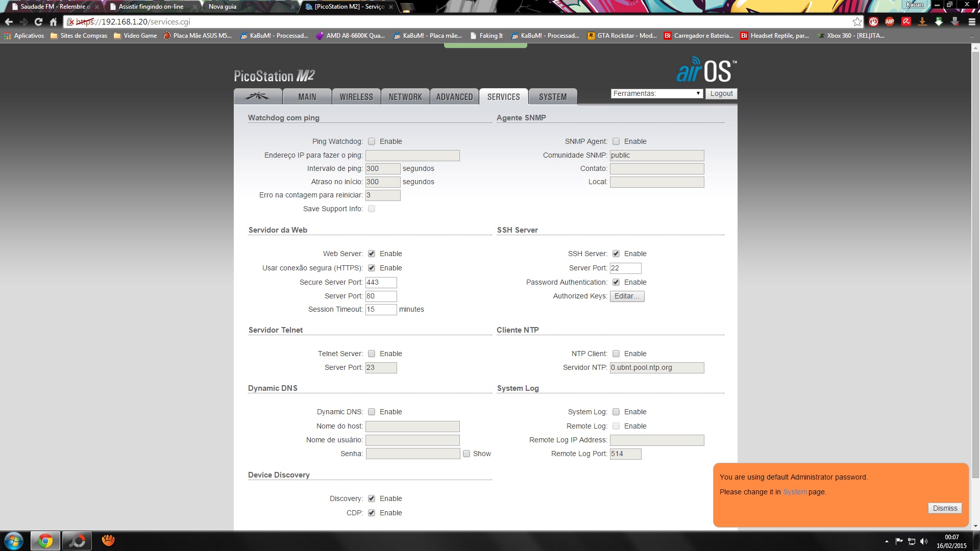Image resolution: width=980 pixels, height=551 pixels.
Task: Uncheck the CDP Enable checkbox
Action: click(372, 513)
